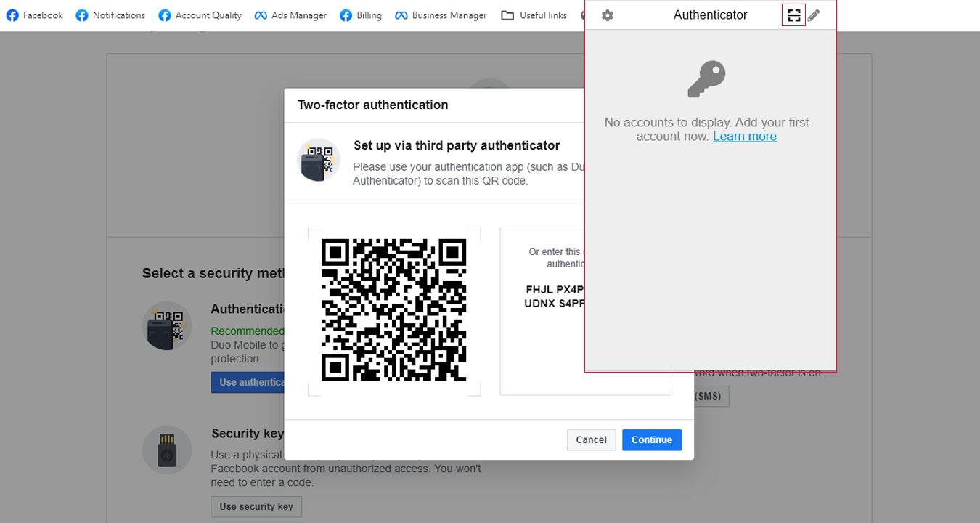Click the authentication app icon beside Recommended
Viewport: 980px width, 523px height.
(167, 326)
